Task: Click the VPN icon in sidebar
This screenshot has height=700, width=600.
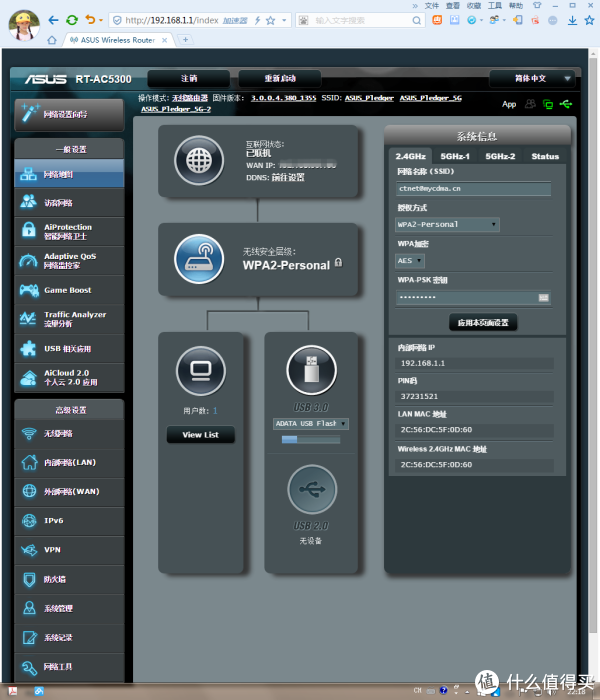Action: (29, 550)
